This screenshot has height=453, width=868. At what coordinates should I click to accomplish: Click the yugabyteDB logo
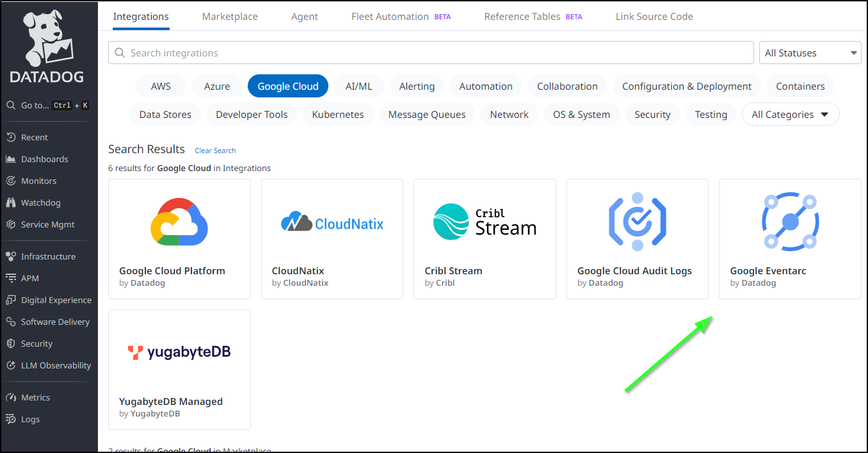tap(179, 352)
